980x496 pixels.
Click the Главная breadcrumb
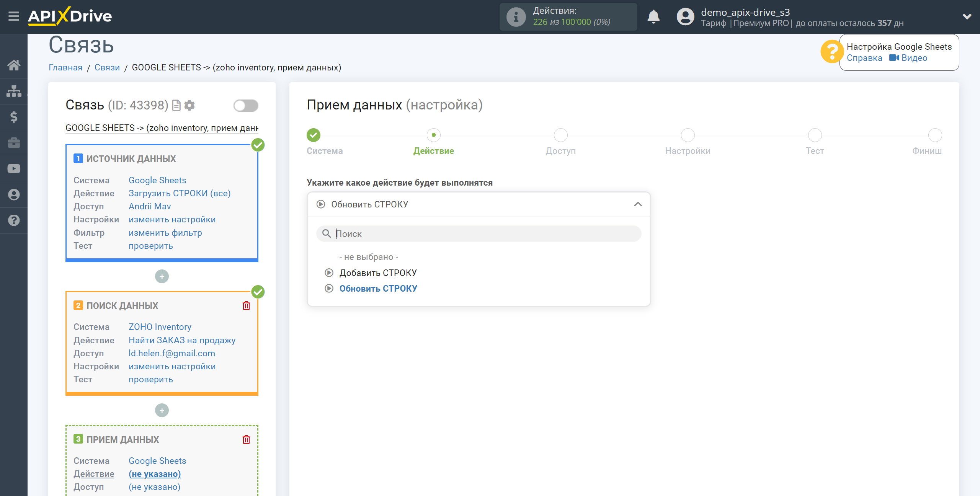[x=65, y=67]
